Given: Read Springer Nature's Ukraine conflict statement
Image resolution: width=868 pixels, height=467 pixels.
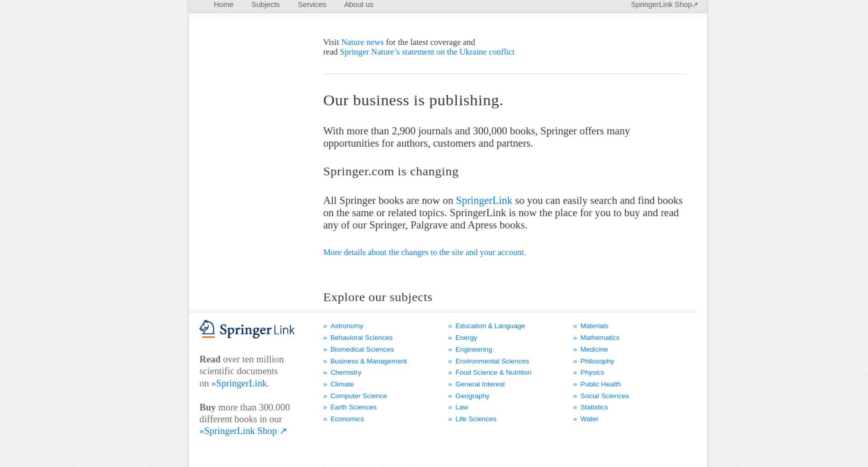Looking at the screenshot, I should [427, 52].
